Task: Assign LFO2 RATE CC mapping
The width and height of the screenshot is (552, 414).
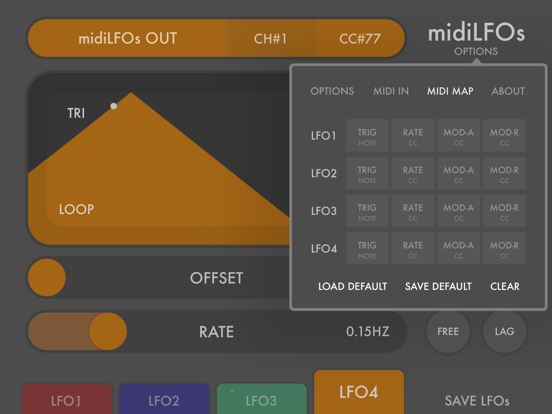Action: click(413, 173)
